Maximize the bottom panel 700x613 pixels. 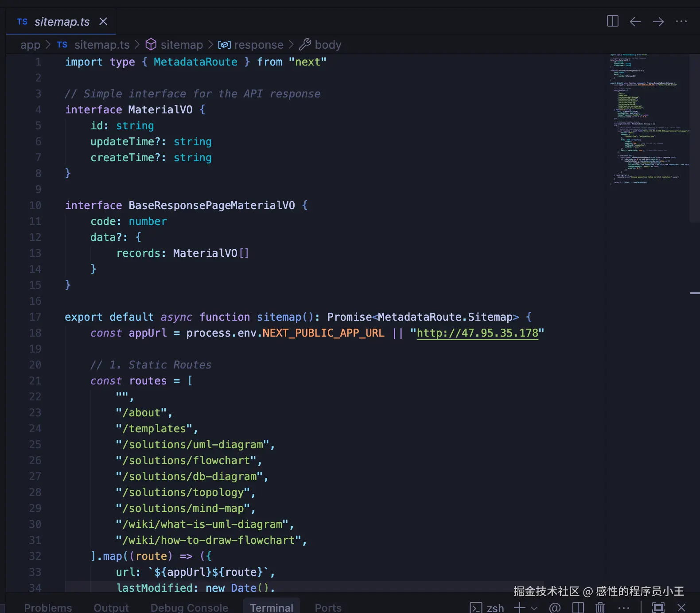[658, 608]
